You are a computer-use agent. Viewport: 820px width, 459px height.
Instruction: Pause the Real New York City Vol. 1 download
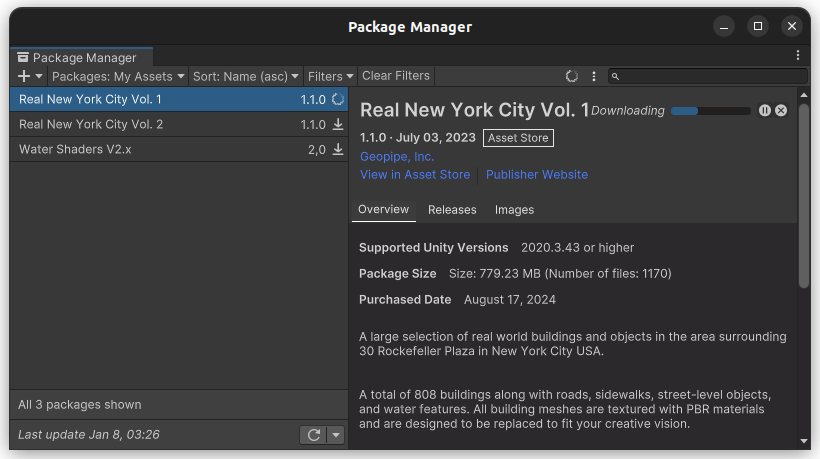(765, 111)
